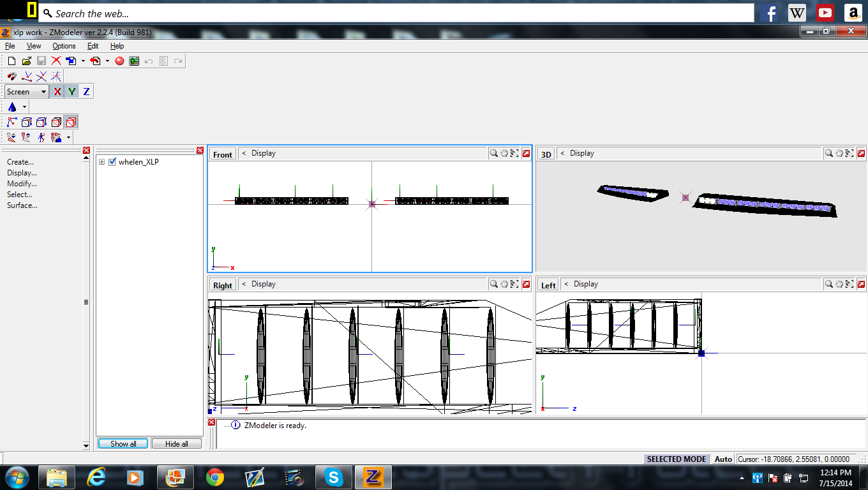The height and width of the screenshot is (490, 868).
Task: Click the web search input field
Action: (x=396, y=13)
